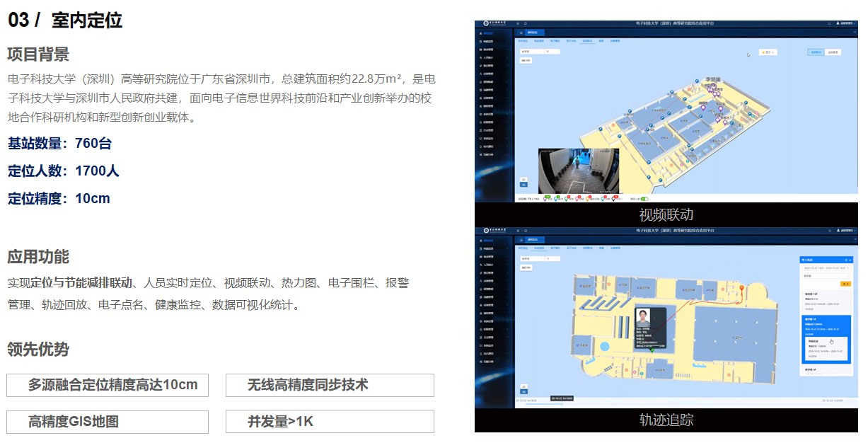Screen dimensions: 868x443
Task: Switch to 2D view in the bottom map
Action: 523,388
